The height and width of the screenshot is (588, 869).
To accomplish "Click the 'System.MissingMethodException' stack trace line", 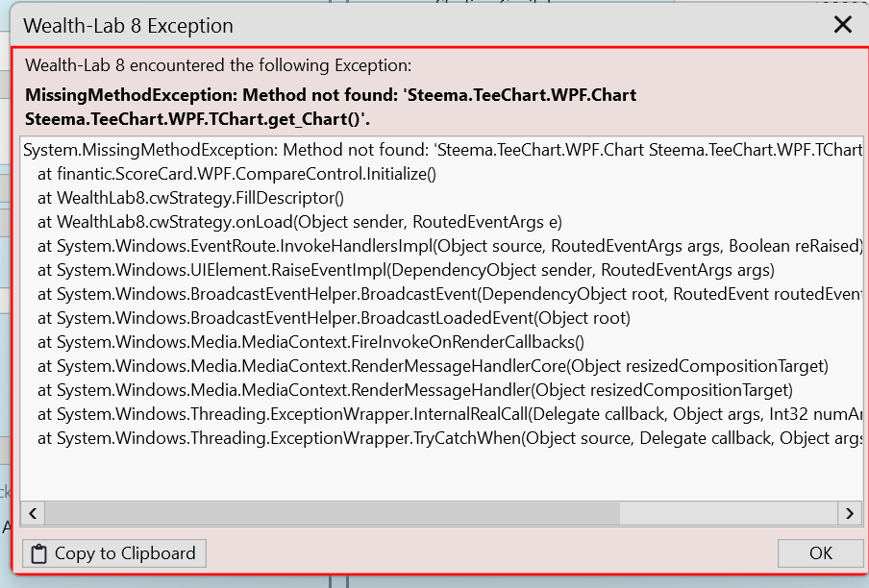I will click(442, 150).
